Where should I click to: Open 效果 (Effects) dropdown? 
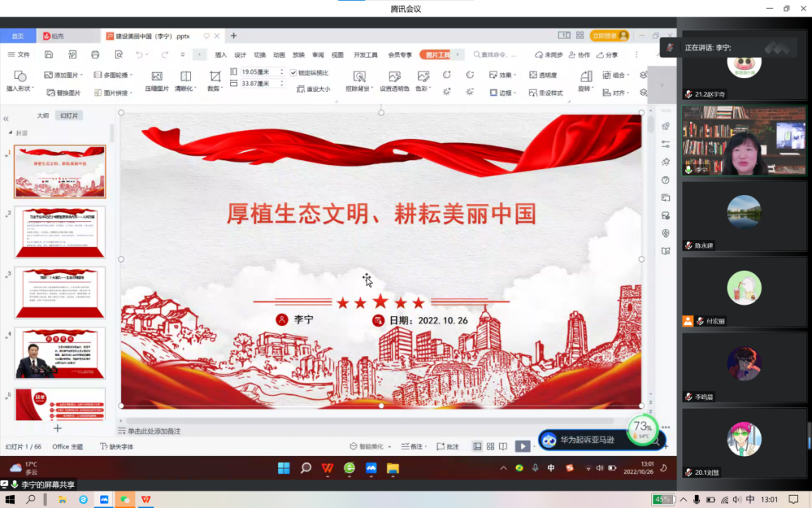point(502,75)
